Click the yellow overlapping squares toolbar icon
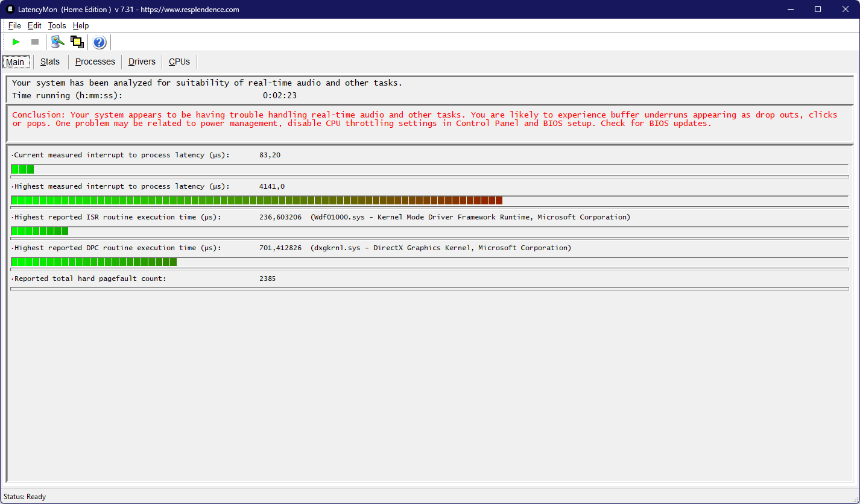Screen dimensions: 860x504 77,42
